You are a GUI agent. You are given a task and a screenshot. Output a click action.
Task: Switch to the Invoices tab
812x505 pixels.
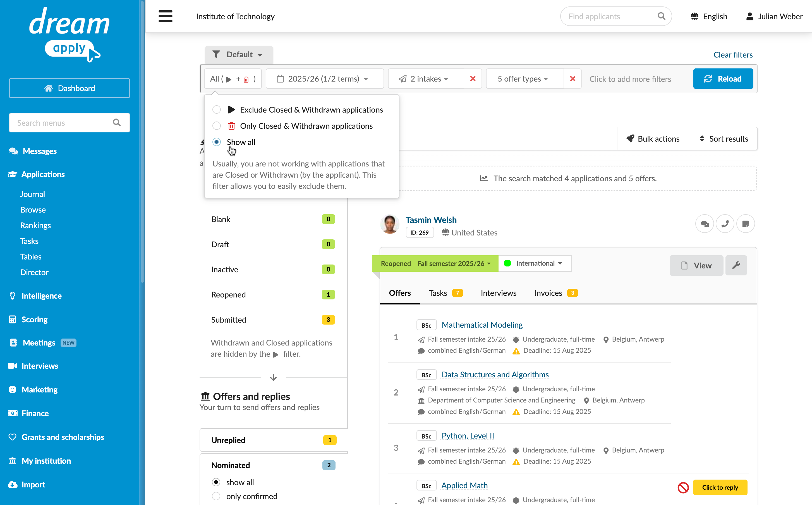tap(556, 293)
